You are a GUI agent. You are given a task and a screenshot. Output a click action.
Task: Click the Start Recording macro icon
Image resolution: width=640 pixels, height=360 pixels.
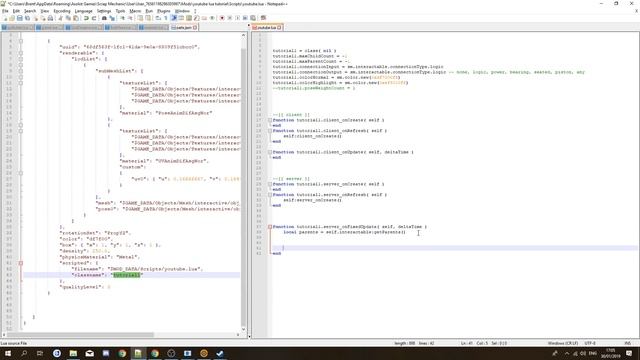tap(222, 18)
